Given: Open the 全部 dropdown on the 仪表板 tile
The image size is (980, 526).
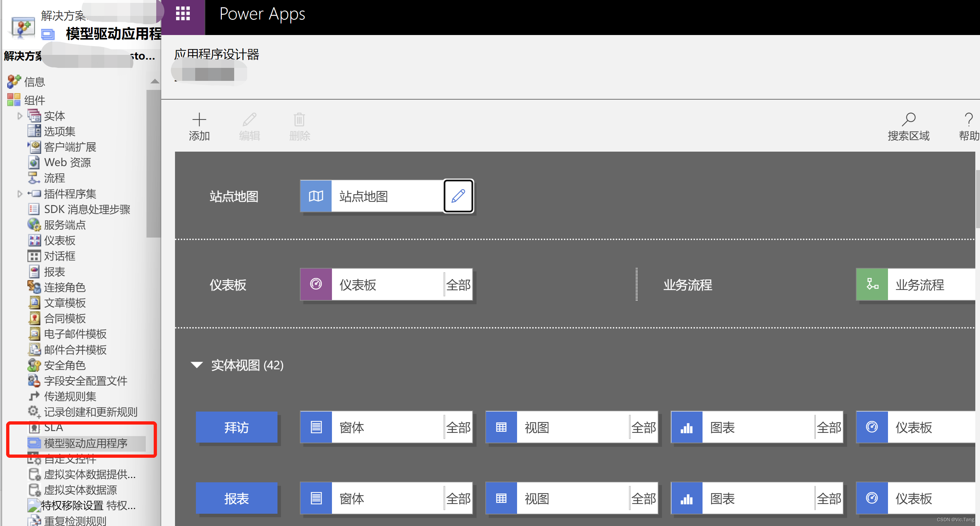Looking at the screenshot, I should (x=458, y=284).
